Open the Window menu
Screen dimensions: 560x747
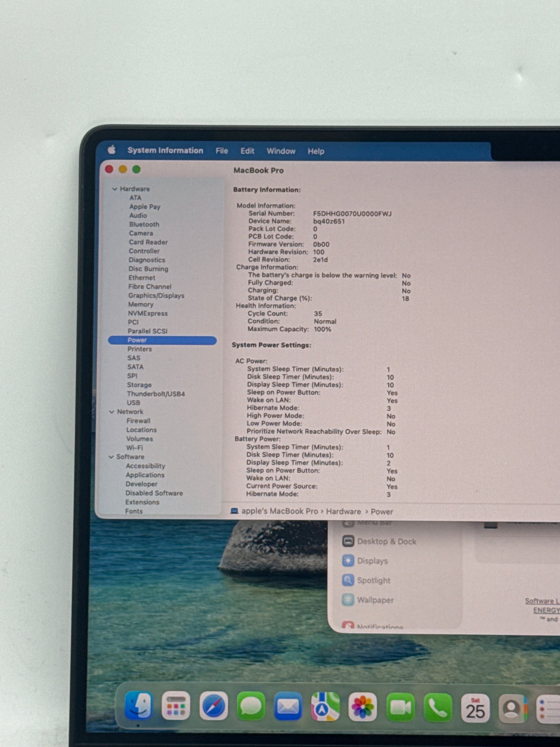click(281, 151)
